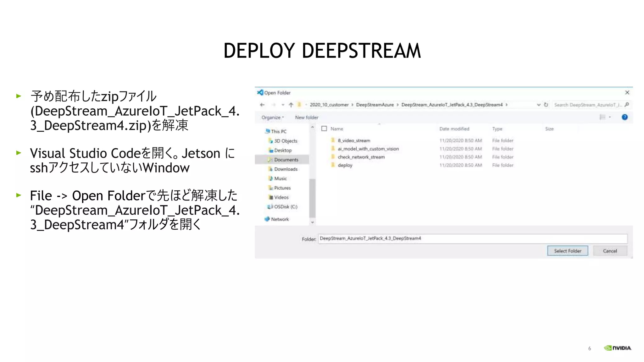The height and width of the screenshot is (362, 644).
Task: Toggle the select all checkbox
Action: [324, 129]
